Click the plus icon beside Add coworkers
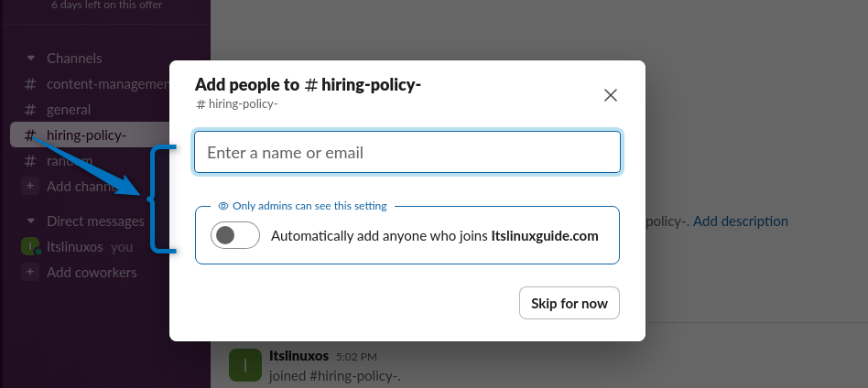This screenshot has height=388, width=868. (x=30, y=273)
